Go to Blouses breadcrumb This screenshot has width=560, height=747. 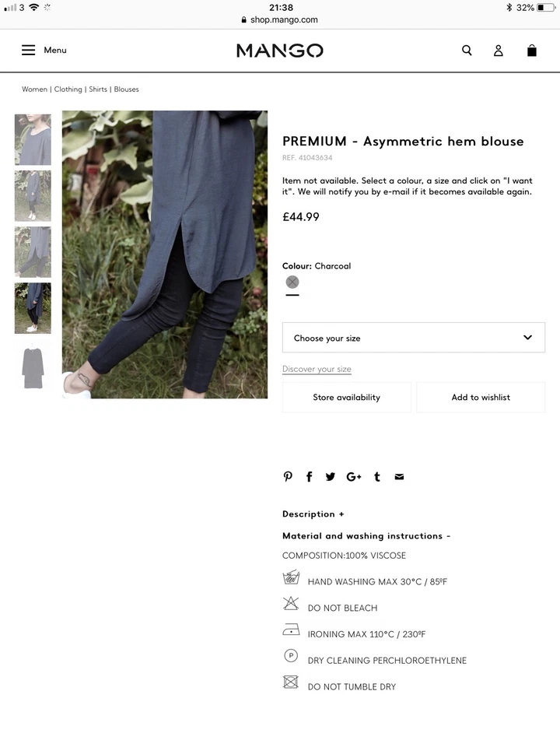(126, 89)
